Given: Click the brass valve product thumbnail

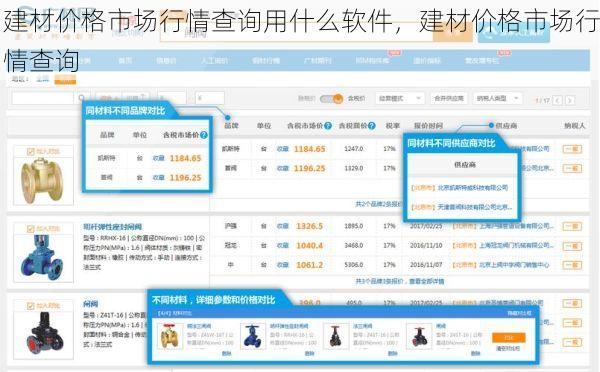Looking at the screenshot, I should coord(43,180).
